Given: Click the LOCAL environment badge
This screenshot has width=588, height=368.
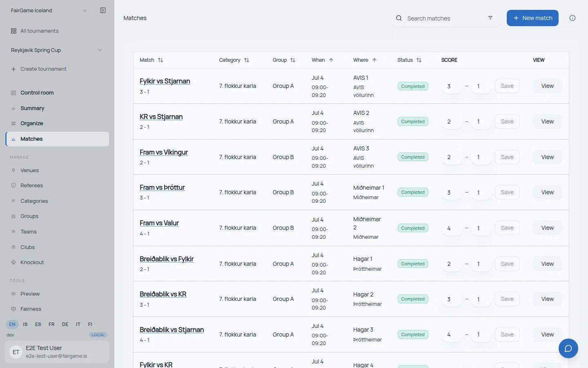Looking at the screenshot, I should [x=98, y=335].
